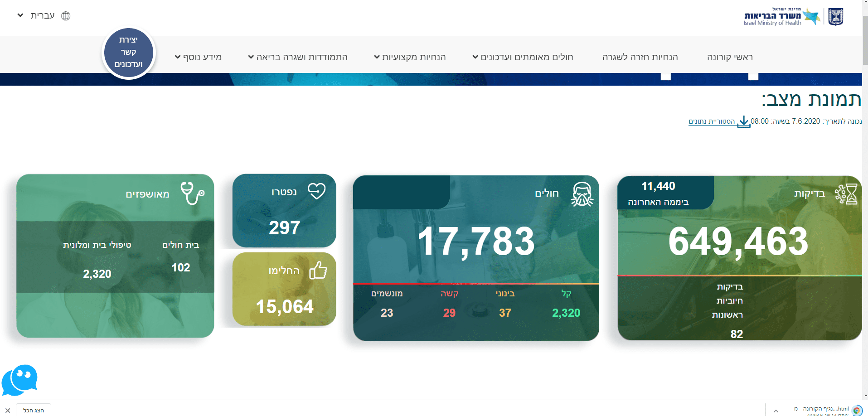Click the download arrow icon beside הסטוריית נתונים
Image resolution: width=868 pixels, height=416 pixels.
pyautogui.click(x=743, y=121)
